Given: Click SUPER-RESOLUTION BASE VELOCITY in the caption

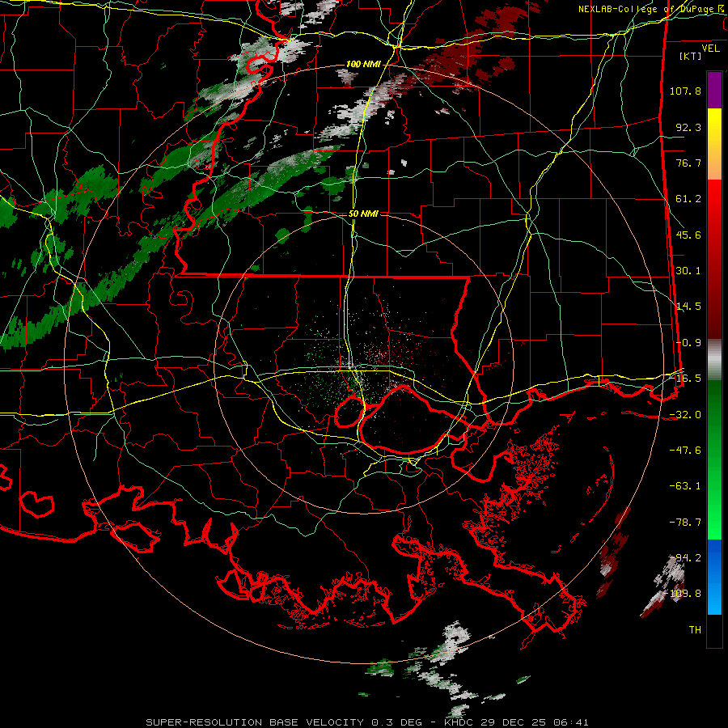Looking at the screenshot, I should click(255, 722).
